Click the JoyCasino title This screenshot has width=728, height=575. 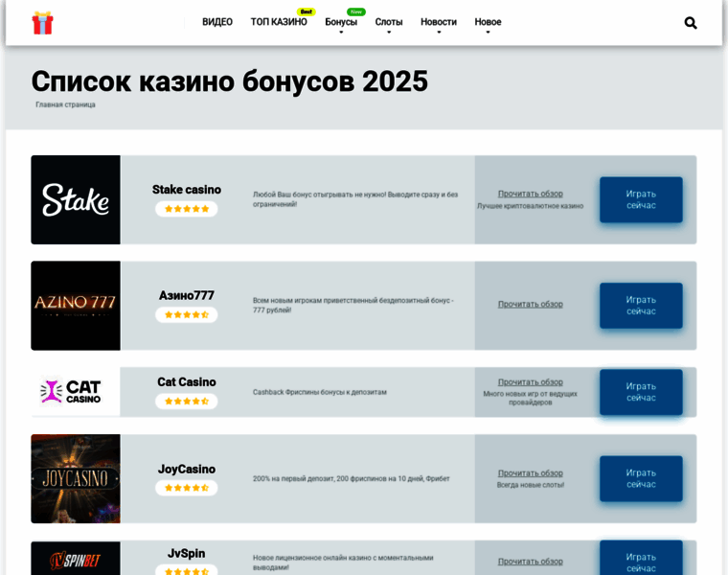(187, 469)
